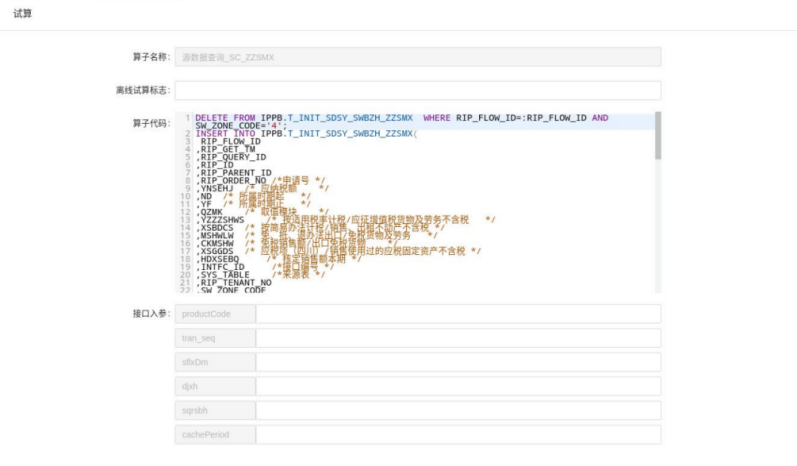The height and width of the screenshot is (466, 797).
Task: Click the cachePeriod value field
Action: (x=458, y=434)
